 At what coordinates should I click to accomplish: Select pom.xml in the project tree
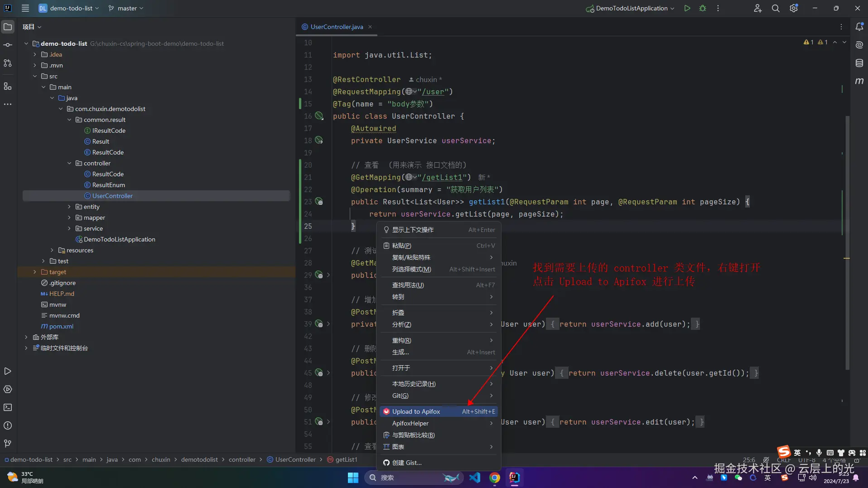coord(61,326)
